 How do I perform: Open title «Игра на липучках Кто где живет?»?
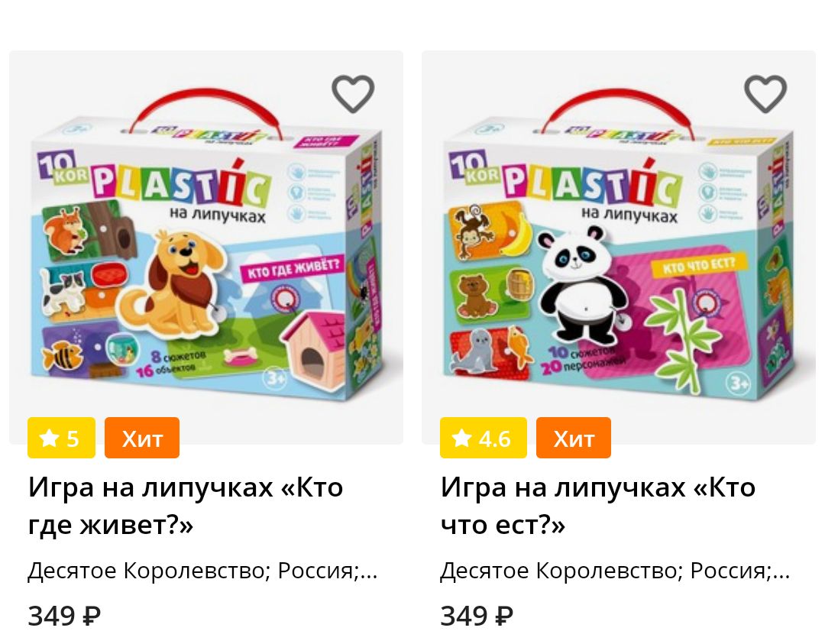(186, 506)
